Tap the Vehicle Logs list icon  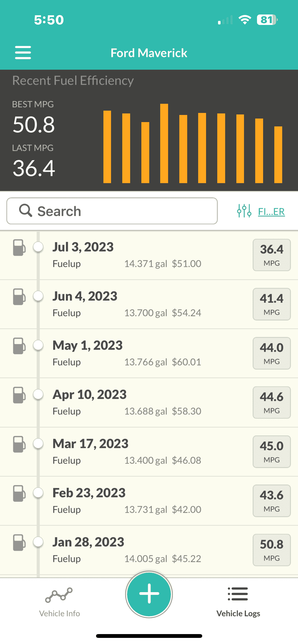pyautogui.click(x=238, y=594)
